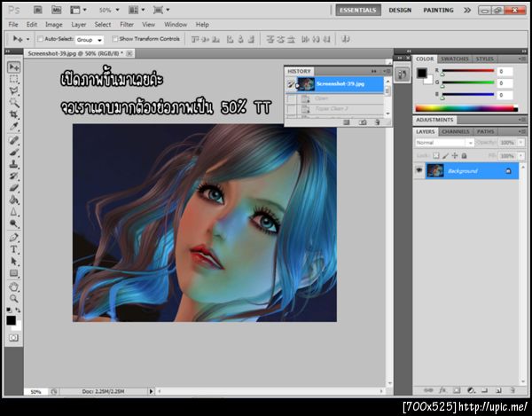Select the Eraser tool

point(13,188)
